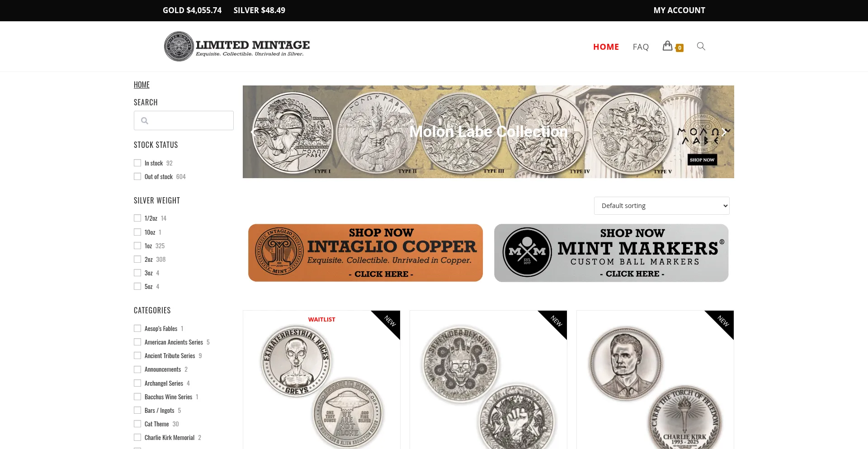The height and width of the screenshot is (449, 868).
Task: Open the Default sorting dropdown
Action: coord(661,206)
